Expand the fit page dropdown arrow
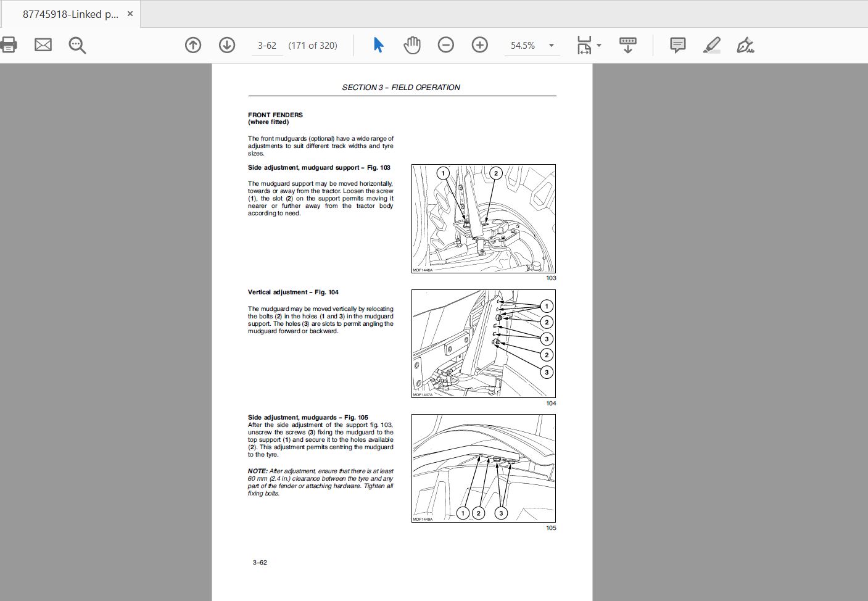868x601 pixels. pyautogui.click(x=599, y=46)
